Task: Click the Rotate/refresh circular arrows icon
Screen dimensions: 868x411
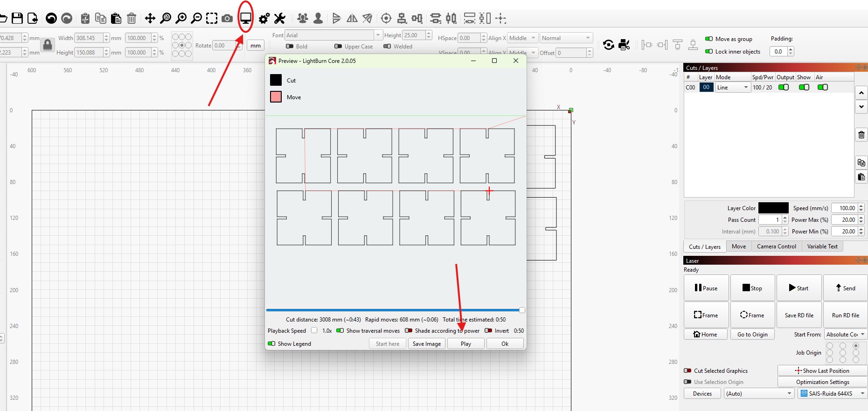Action: tap(608, 45)
